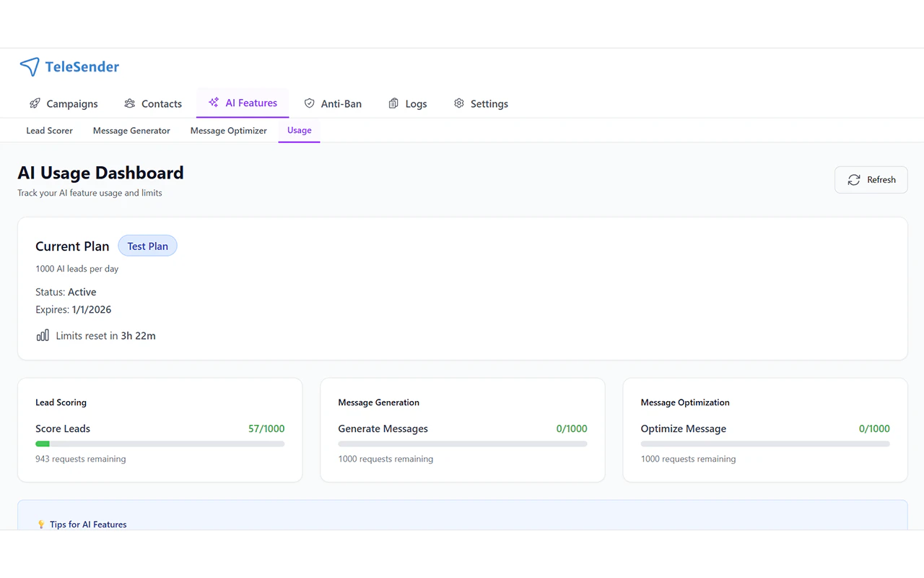Open the Contacts tab
The height and width of the screenshot is (578, 924).
153,103
